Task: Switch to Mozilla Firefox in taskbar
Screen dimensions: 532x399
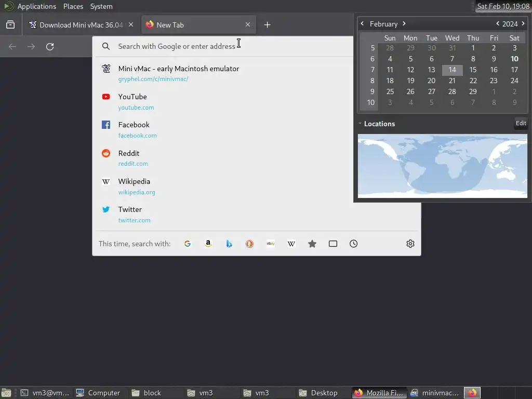Action: tap(379, 393)
